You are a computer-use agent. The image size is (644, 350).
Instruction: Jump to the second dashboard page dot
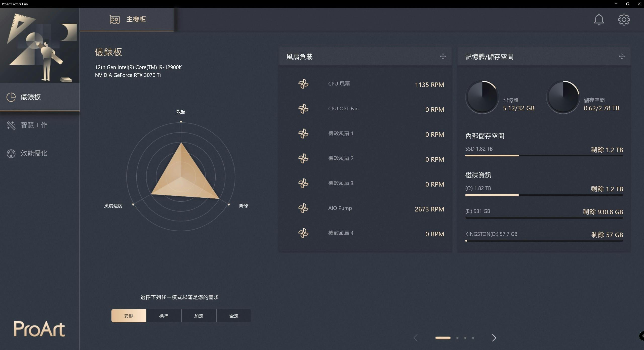457,338
